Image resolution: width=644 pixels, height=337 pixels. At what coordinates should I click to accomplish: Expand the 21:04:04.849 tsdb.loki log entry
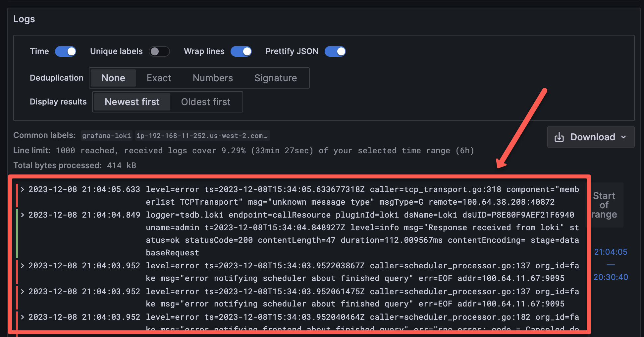tap(22, 215)
